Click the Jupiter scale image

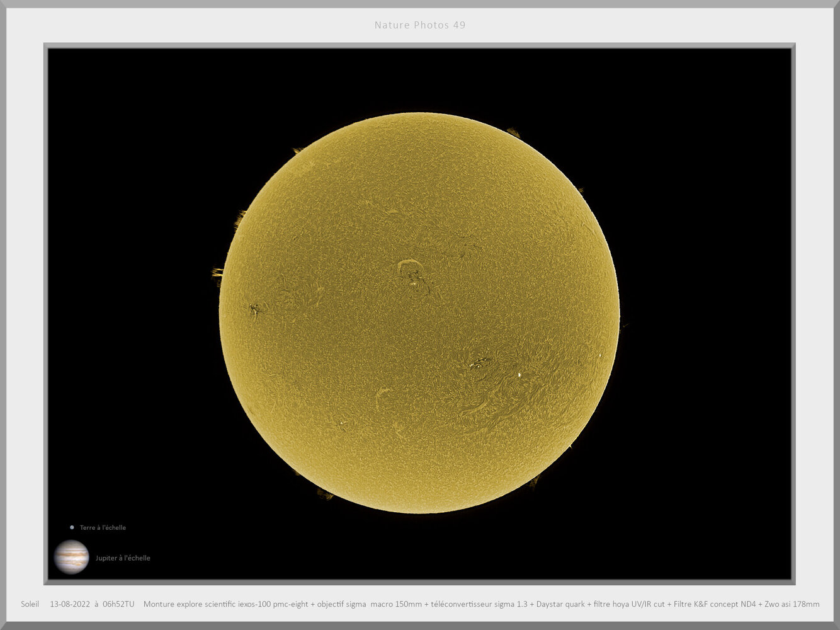(71, 557)
